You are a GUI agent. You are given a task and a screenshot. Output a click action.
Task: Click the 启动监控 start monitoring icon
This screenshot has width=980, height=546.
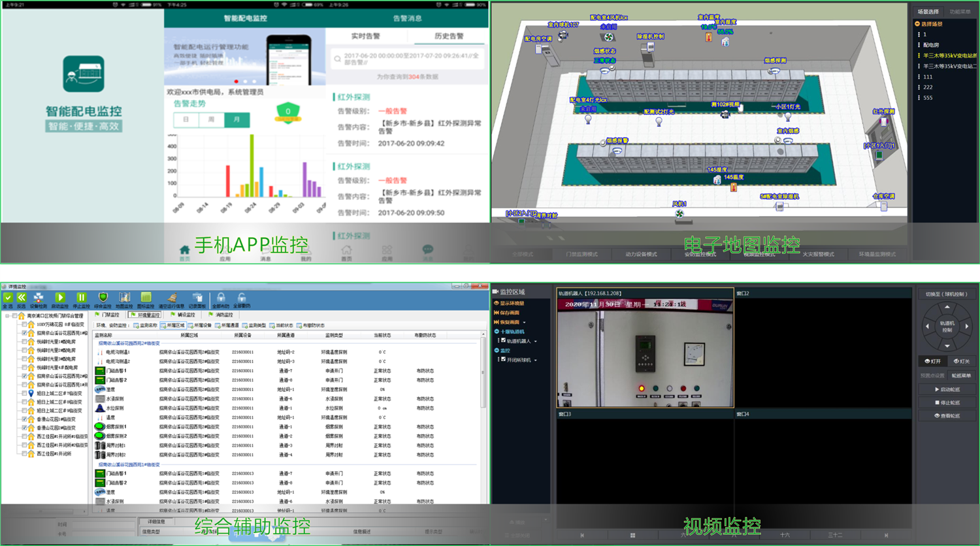tap(60, 298)
